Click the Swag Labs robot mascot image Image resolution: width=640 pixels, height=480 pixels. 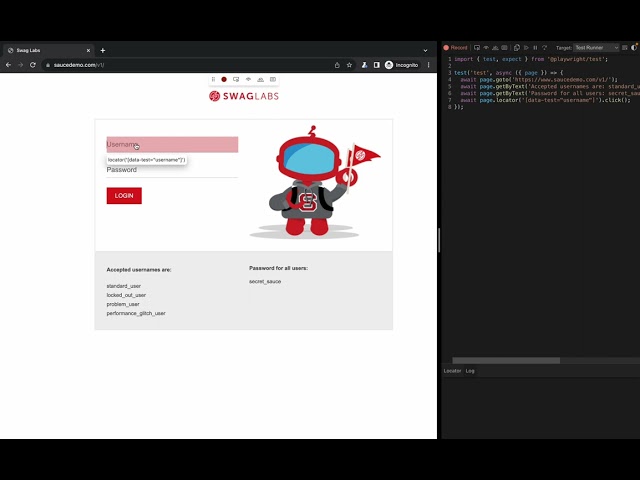click(x=314, y=182)
